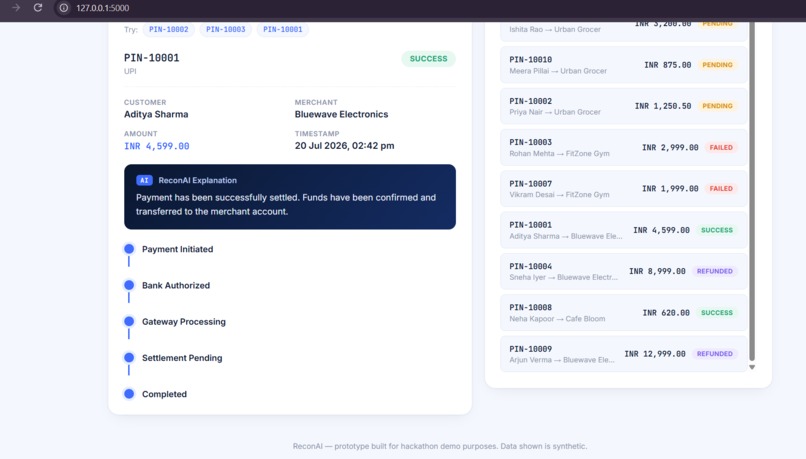Try the PIN-10003 suggestion chip
806x459 pixels.
tap(226, 29)
